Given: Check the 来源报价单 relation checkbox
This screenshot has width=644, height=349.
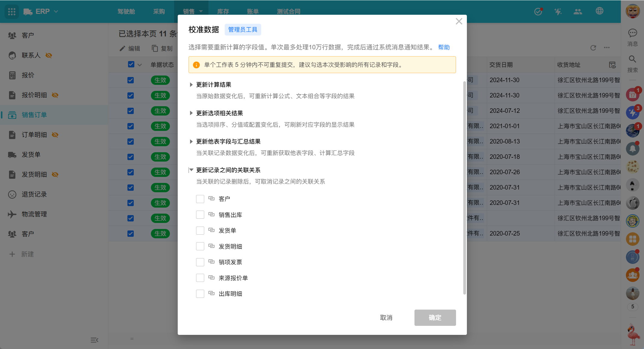Looking at the screenshot, I should (x=200, y=278).
